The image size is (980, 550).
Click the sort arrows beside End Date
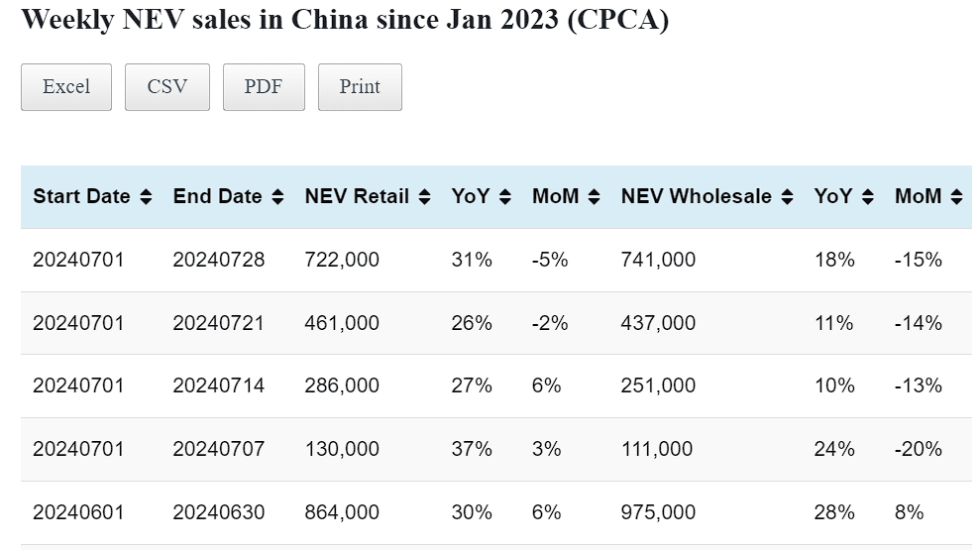click(277, 197)
